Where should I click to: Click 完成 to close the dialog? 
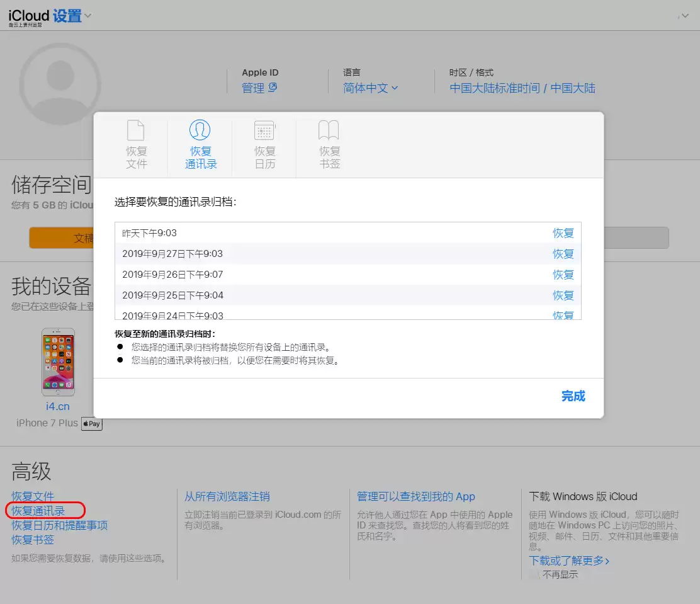pyautogui.click(x=573, y=396)
